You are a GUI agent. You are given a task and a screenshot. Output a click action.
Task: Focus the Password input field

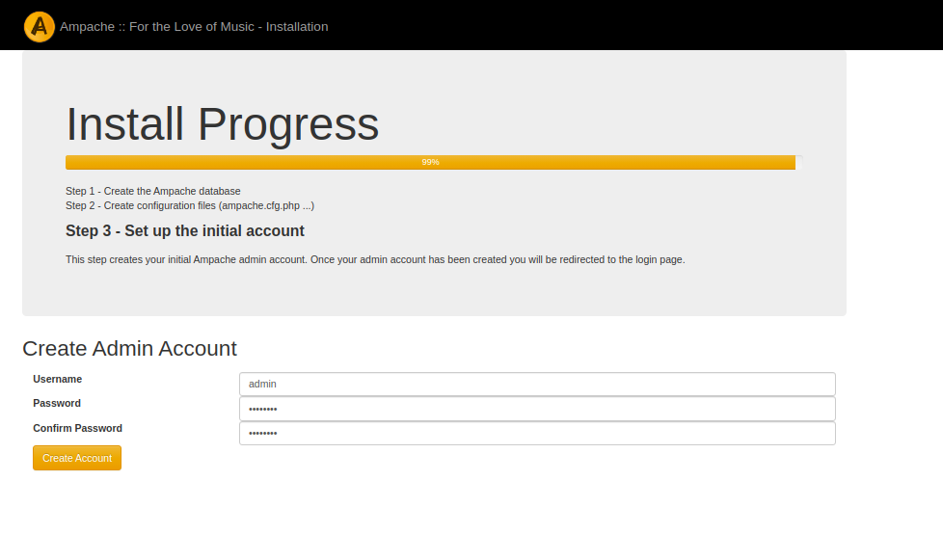tap(537, 409)
